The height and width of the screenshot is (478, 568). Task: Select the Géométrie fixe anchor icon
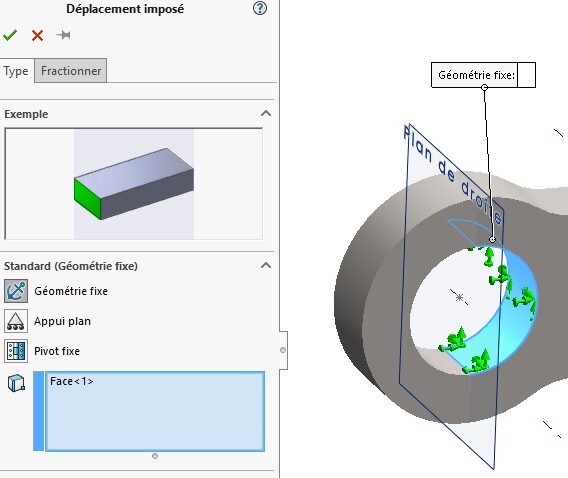[16, 291]
